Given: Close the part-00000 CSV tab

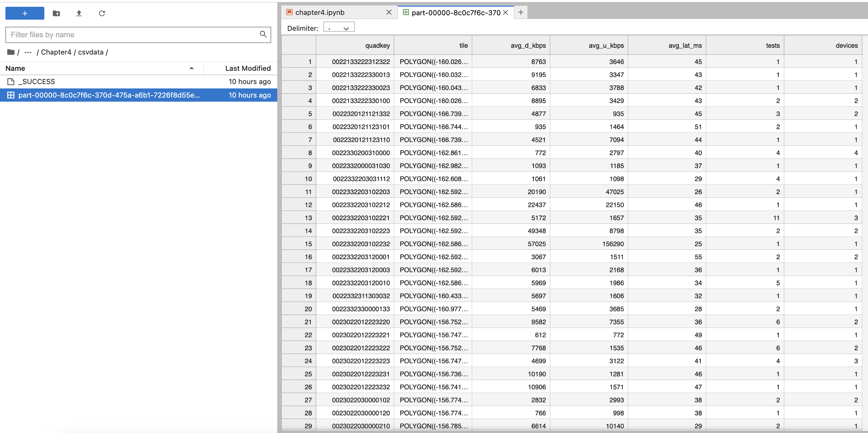Looking at the screenshot, I should coord(505,12).
